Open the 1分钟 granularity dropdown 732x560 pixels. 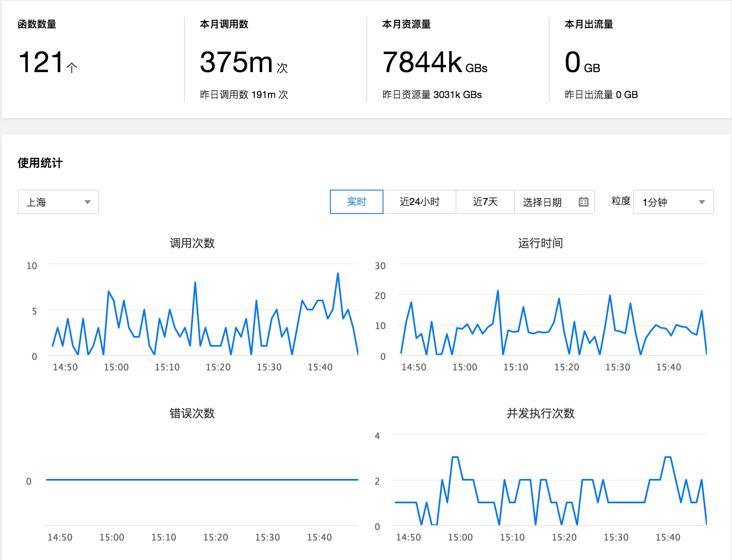(x=673, y=202)
